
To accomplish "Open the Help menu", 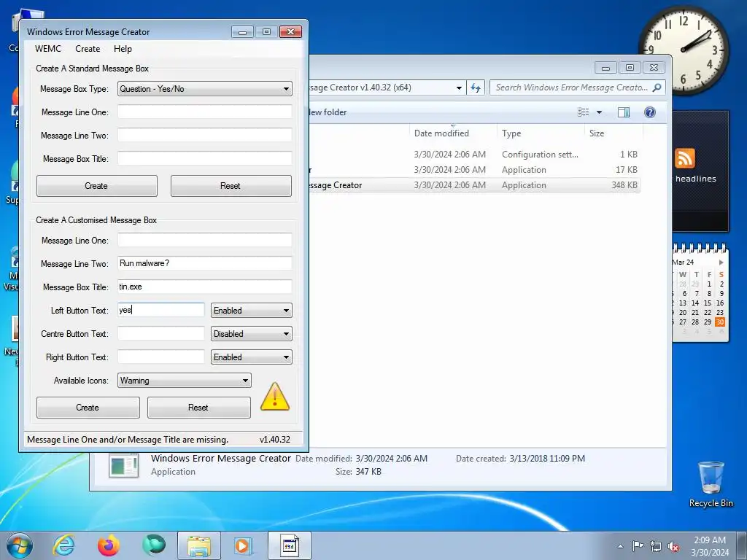I will [123, 49].
